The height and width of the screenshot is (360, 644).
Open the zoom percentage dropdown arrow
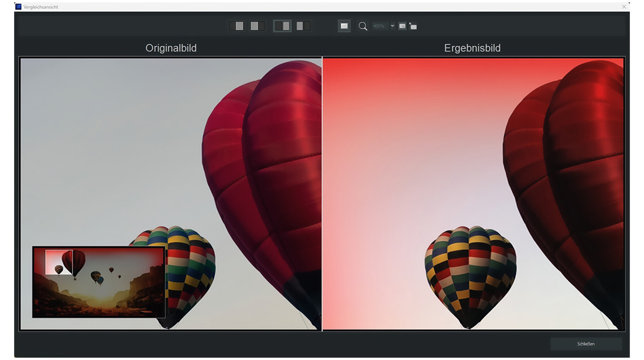[392, 26]
